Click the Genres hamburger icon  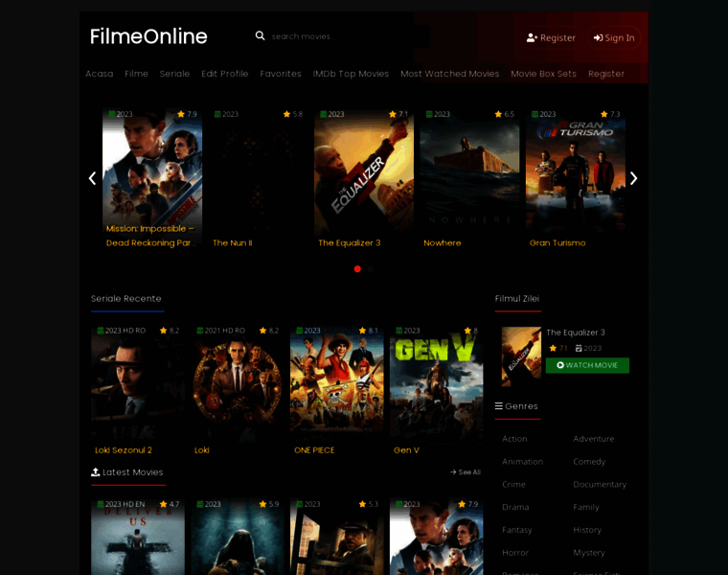tap(499, 406)
